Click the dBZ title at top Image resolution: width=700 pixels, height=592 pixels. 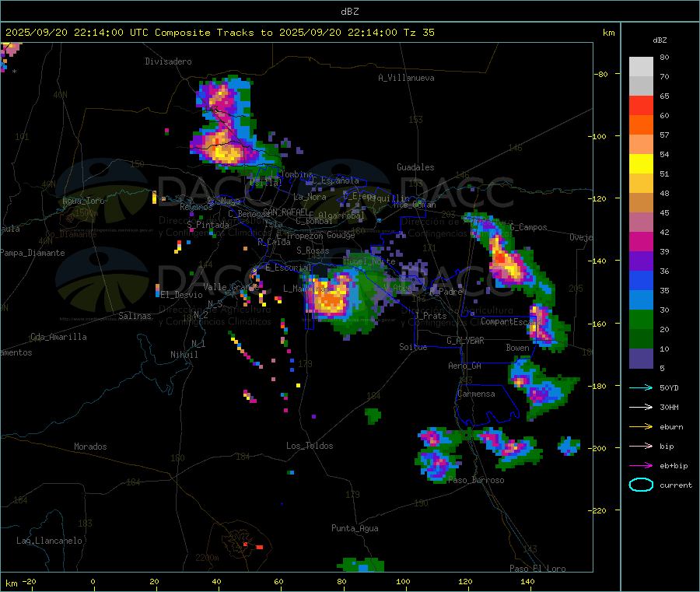coord(349,12)
